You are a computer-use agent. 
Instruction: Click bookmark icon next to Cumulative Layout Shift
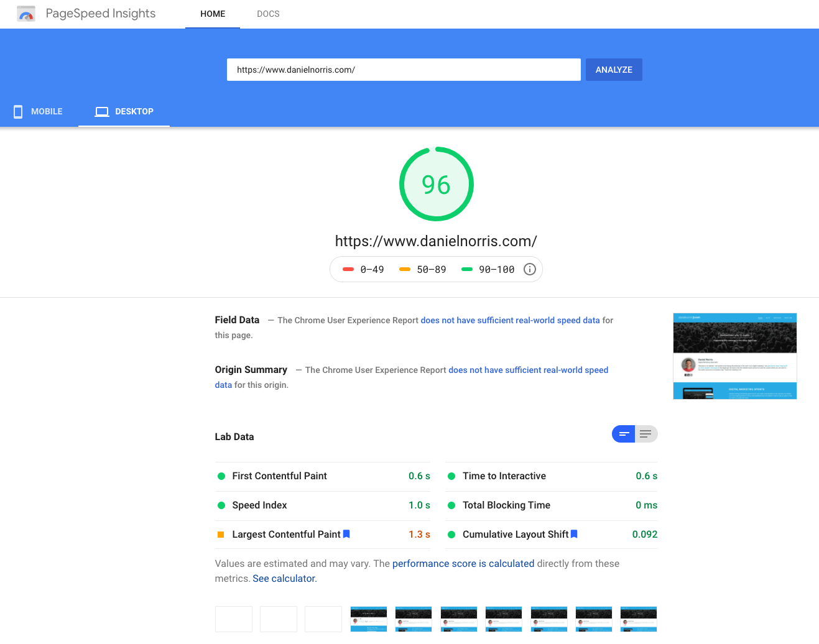574,534
